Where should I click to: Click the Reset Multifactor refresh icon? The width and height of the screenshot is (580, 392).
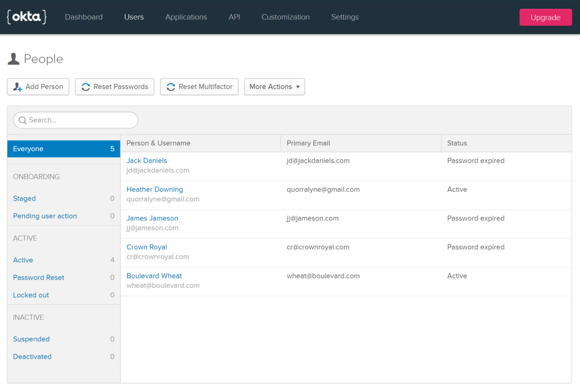point(171,87)
